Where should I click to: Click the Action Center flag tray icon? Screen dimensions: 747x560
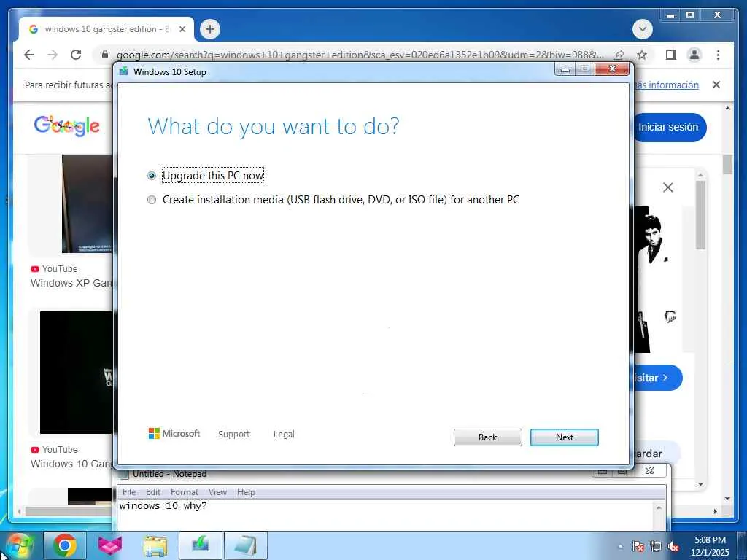638,547
